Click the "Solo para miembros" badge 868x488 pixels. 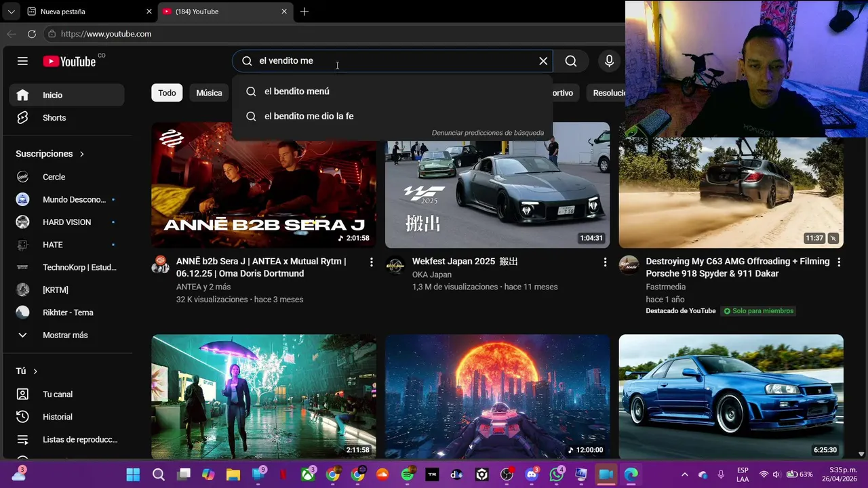tap(758, 311)
